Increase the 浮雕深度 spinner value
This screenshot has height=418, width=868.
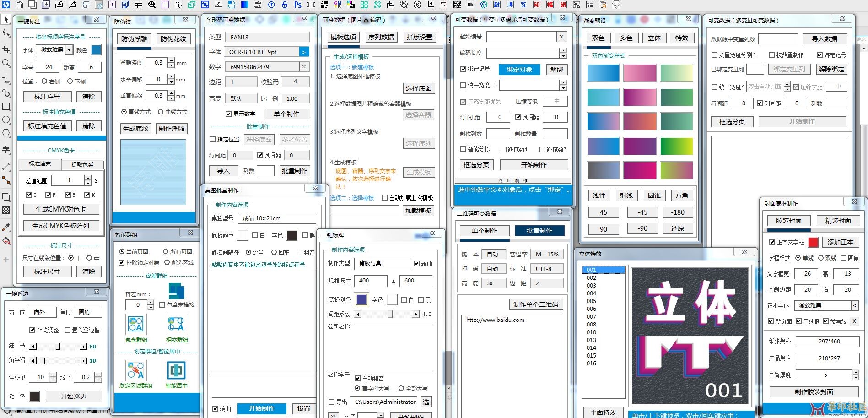click(171, 60)
